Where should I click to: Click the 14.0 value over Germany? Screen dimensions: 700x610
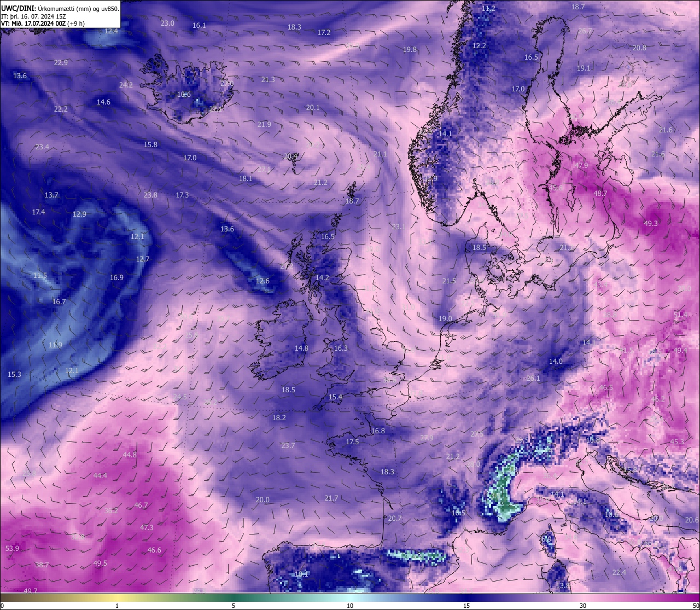[x=556, y=361]
